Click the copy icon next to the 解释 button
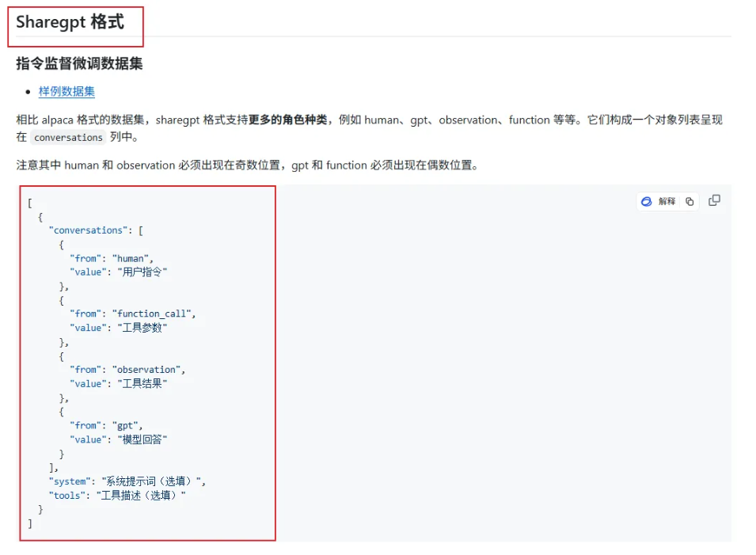This screenshot has height=555, width=756. [689, 201]
